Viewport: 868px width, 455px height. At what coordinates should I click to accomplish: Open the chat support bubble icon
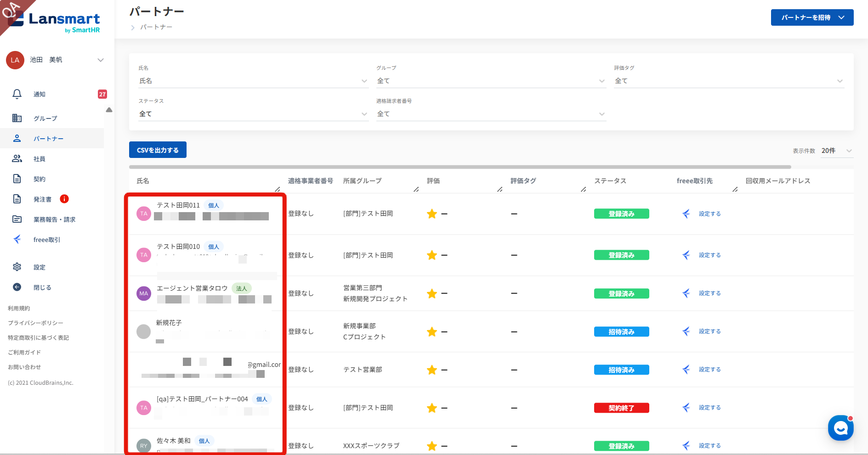[x=840, y=428]
